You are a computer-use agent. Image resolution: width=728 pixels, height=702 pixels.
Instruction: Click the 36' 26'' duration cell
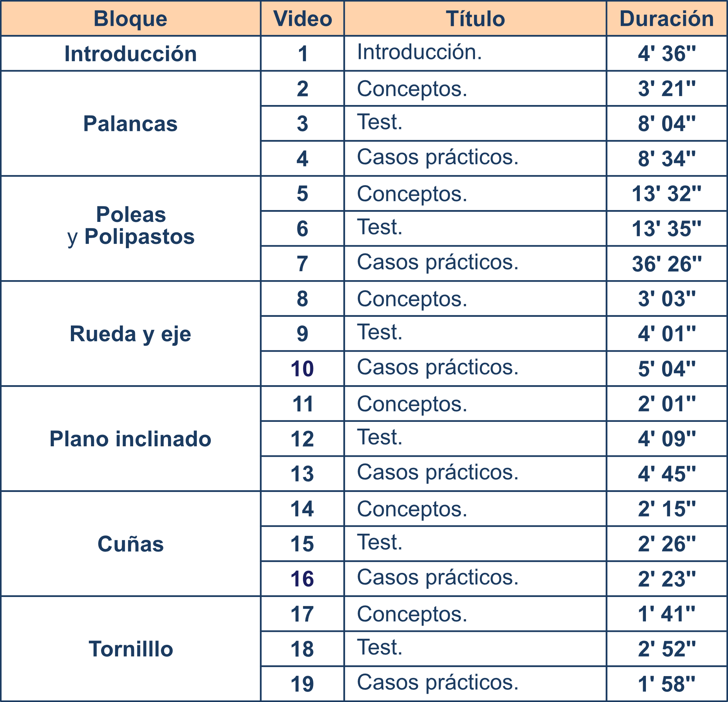[x=666, y=264]
